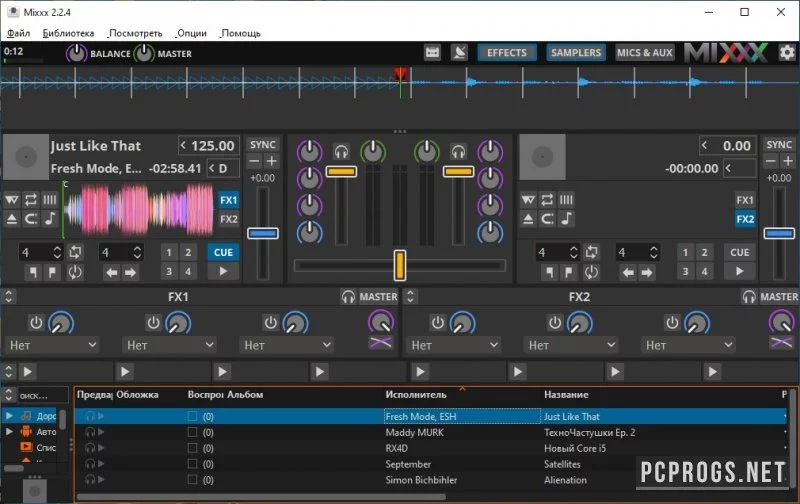This screenshot has height=504, width=800.
Task: Enable FX1 first effect power toggle
Action: (x=36, y=323)
